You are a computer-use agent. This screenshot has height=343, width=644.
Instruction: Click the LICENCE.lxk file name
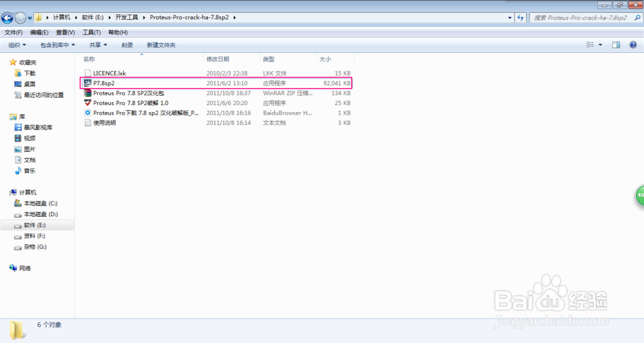point(109,73)
